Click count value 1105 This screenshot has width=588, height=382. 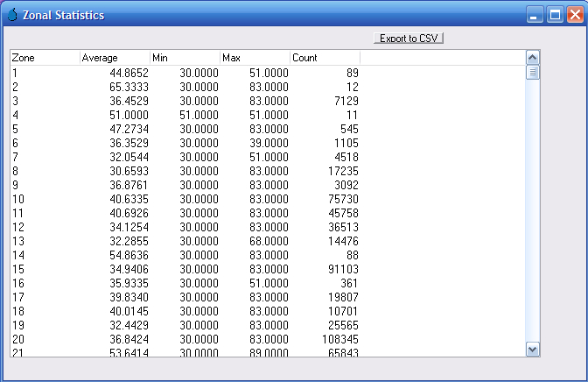coord(346,143)
